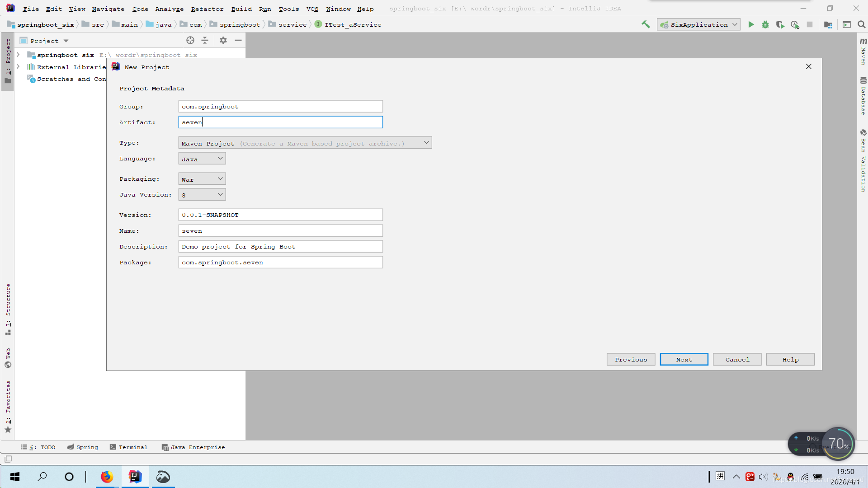Open the Navigate menu
Image resolution: width=868 pixels, height=488 pixels.
[x=108, y=9]
